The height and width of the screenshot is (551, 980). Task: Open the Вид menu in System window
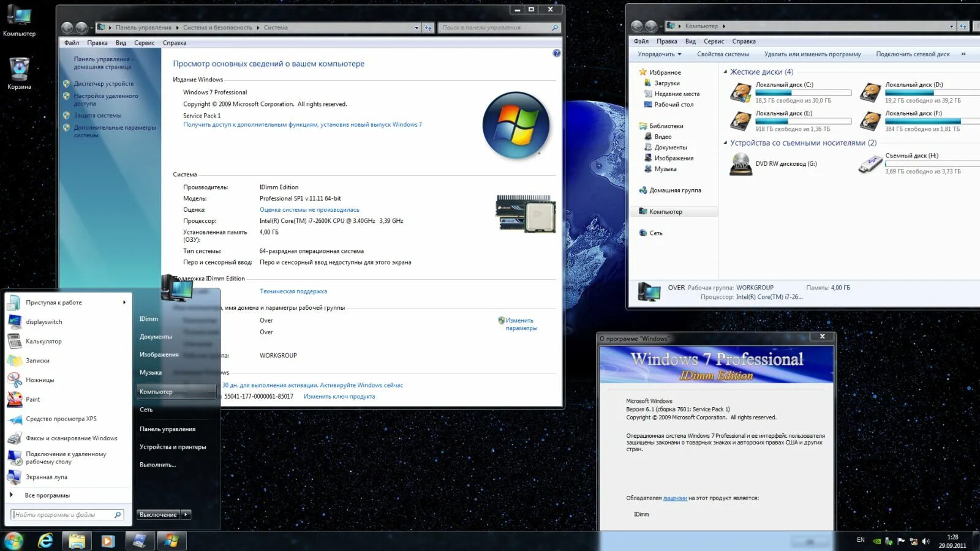click(x=121, y=43)
